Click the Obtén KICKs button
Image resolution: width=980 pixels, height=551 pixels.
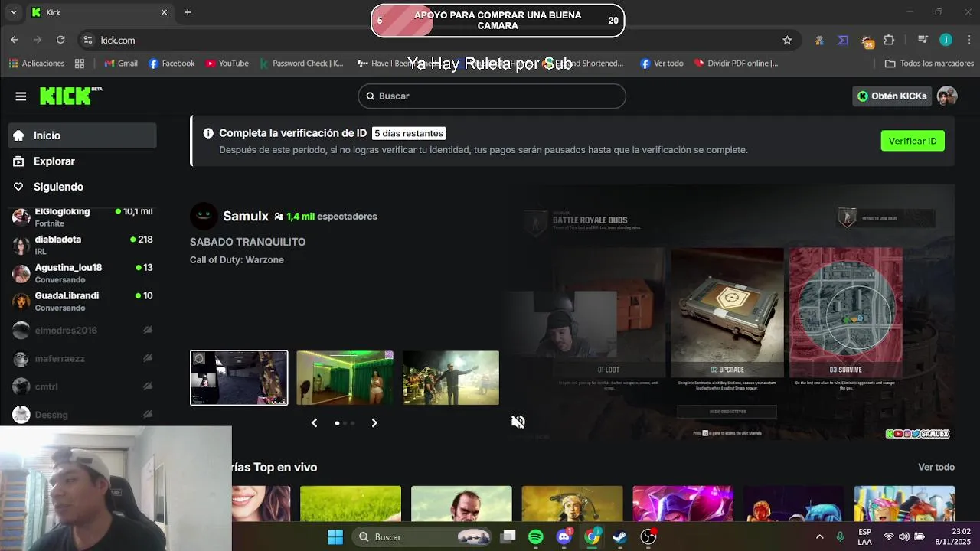[892, 96]
